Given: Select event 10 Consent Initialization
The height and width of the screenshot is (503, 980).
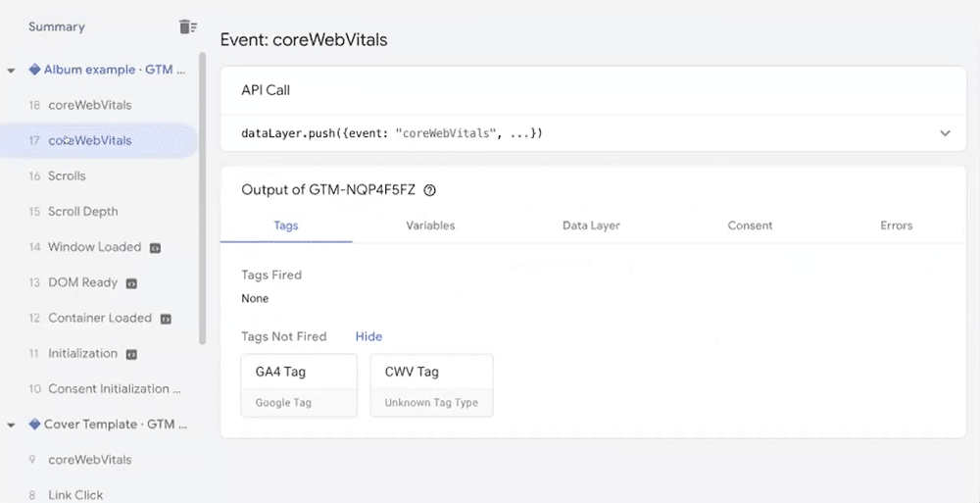Looking at the screenshot, I should click(x=99, y=389).
